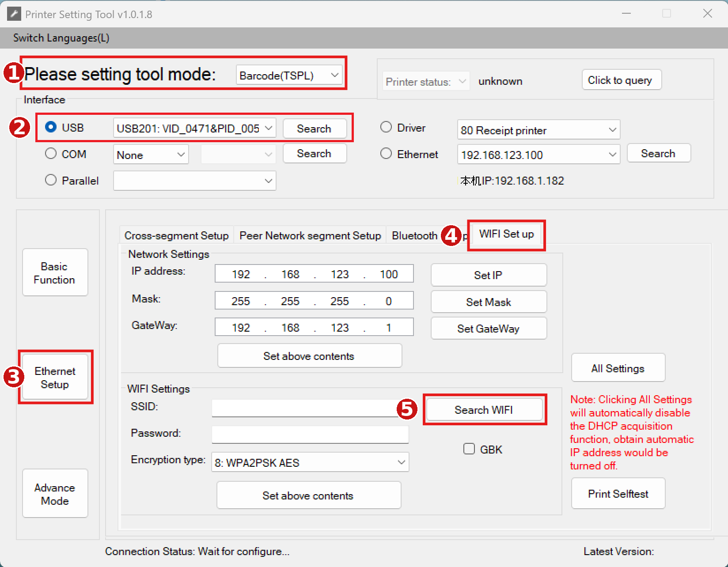Viewport: 728px width, 567px height.
Task: Select the Driver interface radio button
Action: (386, 127)
